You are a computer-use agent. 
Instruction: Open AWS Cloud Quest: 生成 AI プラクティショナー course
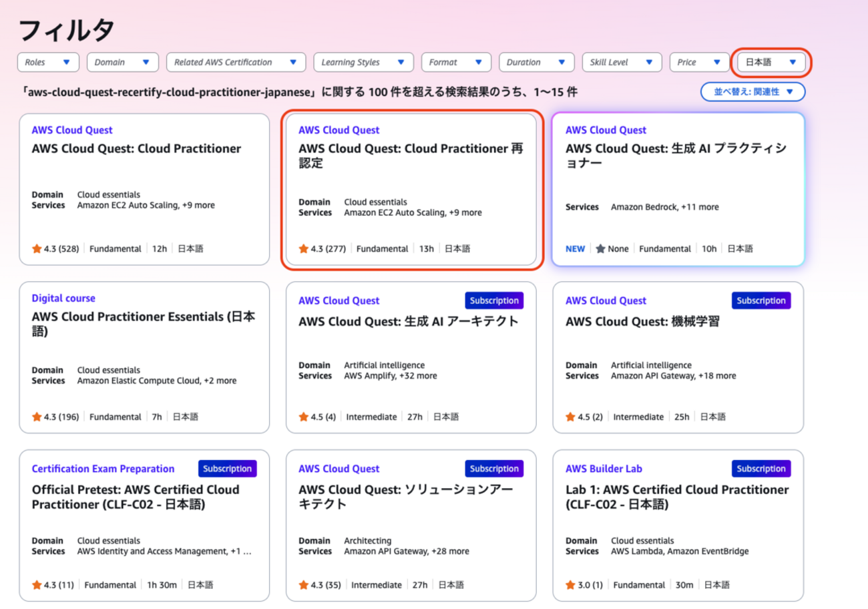coord(676,156)
